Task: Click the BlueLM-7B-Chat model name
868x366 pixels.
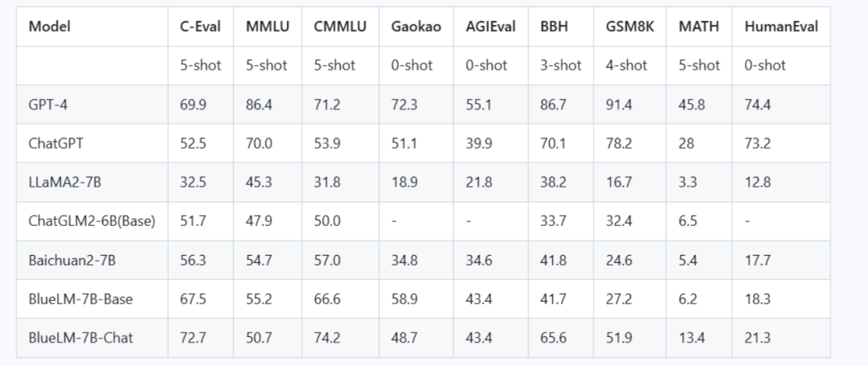Action: point(80,338)
